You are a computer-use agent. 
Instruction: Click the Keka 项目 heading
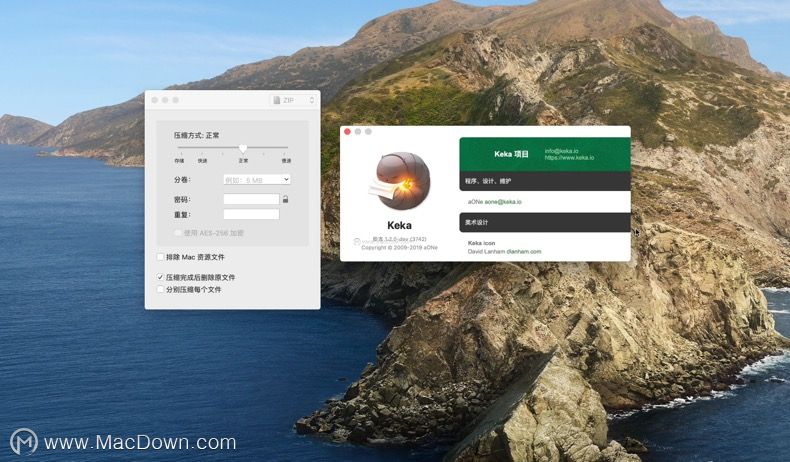click(x=511, y=154)
